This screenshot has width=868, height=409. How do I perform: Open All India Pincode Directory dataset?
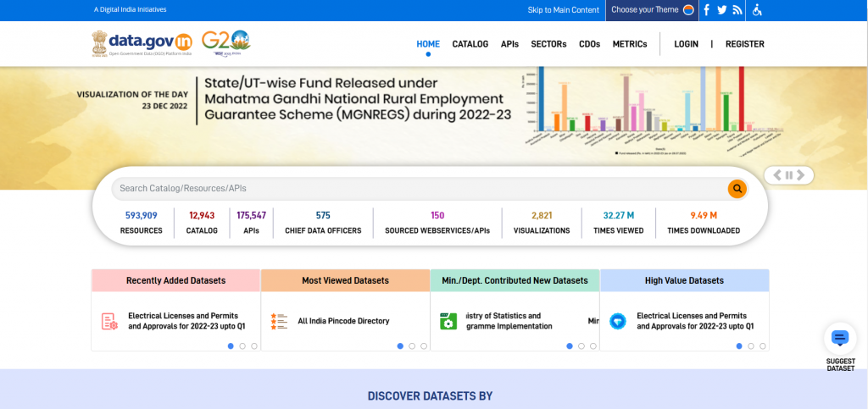click(344, 321)
